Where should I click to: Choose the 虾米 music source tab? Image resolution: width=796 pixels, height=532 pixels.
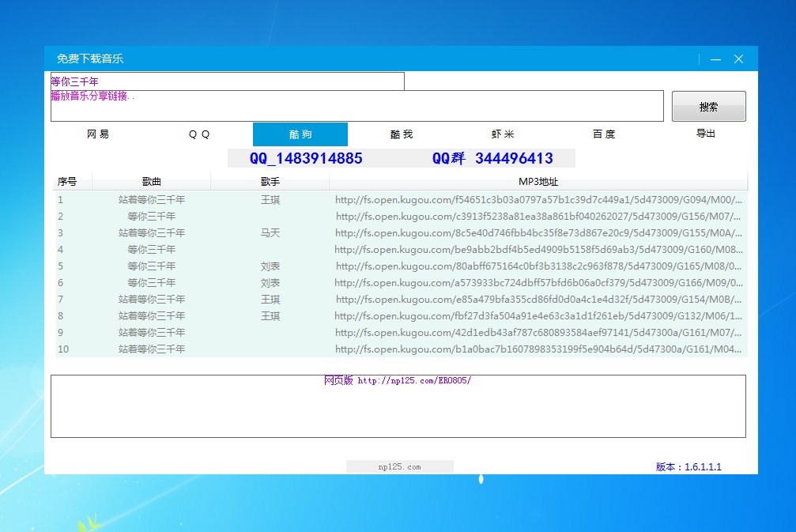[503, 134]
